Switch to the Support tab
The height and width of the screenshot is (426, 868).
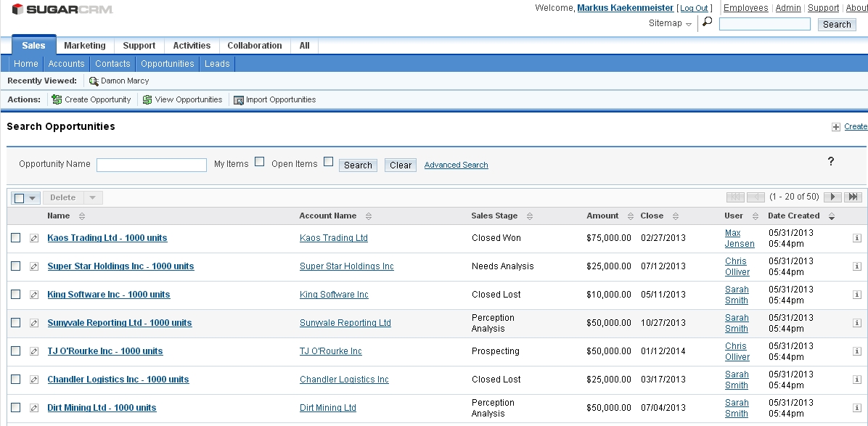click(139, 46)
